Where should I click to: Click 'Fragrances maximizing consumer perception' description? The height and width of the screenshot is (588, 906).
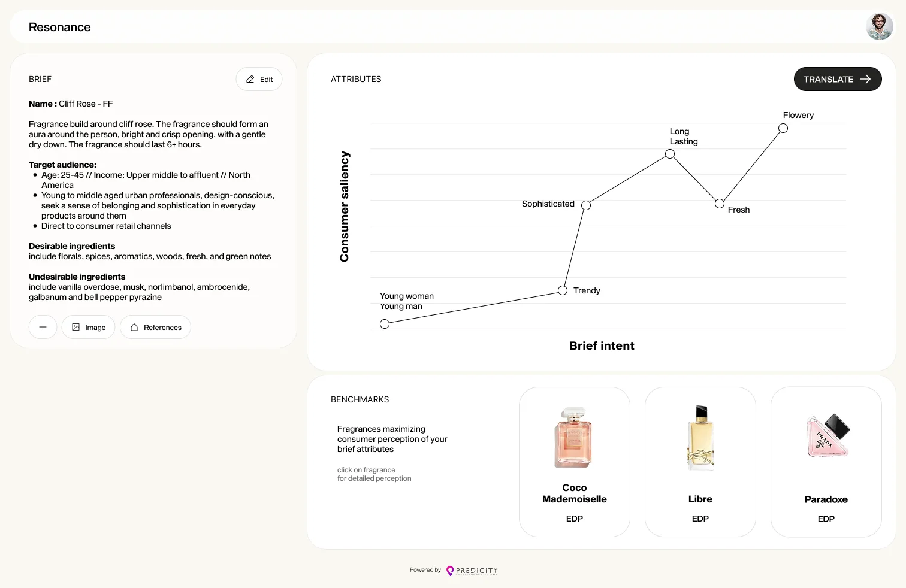click(392, 439)
